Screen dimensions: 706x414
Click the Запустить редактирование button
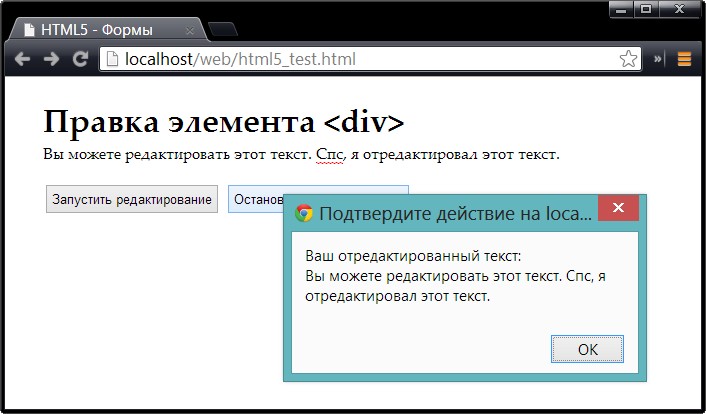(x=132, y=199)
